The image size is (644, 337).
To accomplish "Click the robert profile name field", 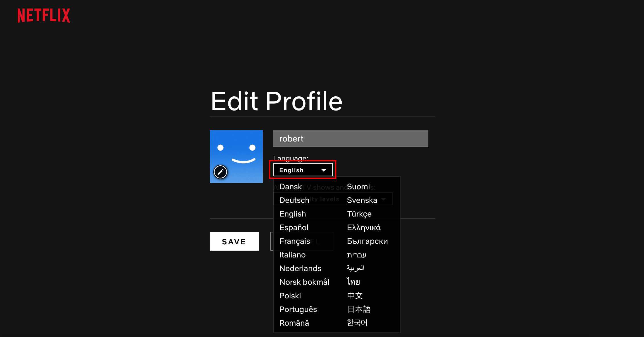I will pyautogui.click(x=351, y=138).
